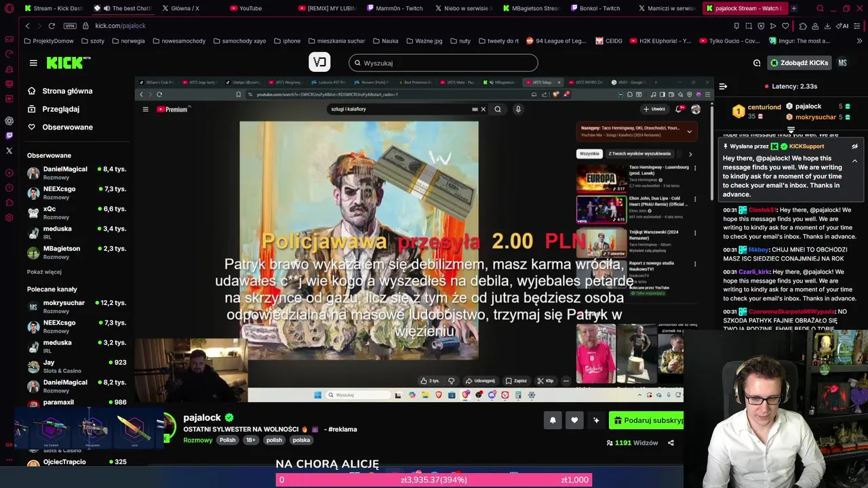Open the Kick notifications icon near Zdobądź KICKs
This screenshot has height=488, width=868.
click(757, 63)
